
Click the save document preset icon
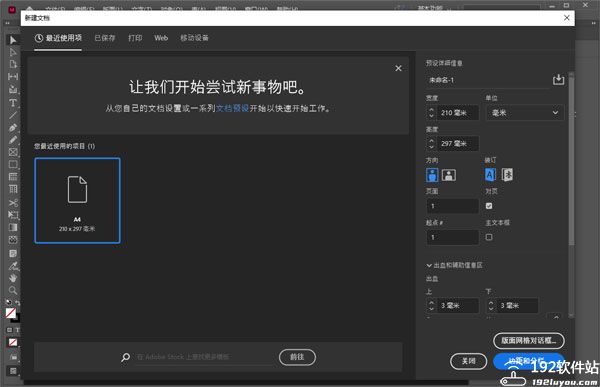558,79
